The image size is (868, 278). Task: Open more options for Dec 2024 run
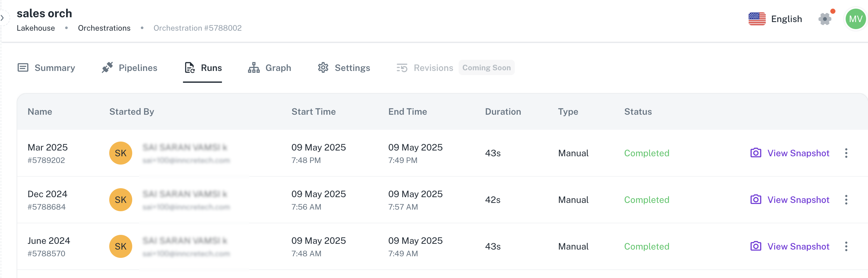846,200
